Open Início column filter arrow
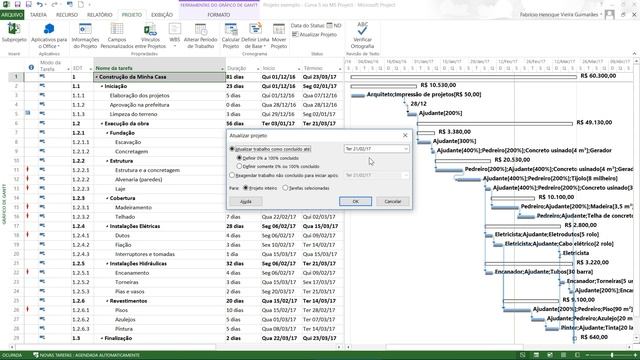Image resolution: width=640 pixels, height=360 pixels. pos(299,69)
